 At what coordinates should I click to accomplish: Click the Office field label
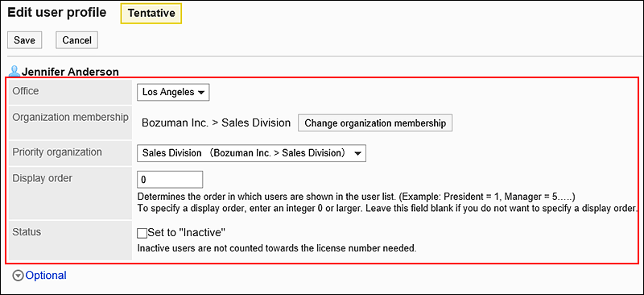[26, 91]
